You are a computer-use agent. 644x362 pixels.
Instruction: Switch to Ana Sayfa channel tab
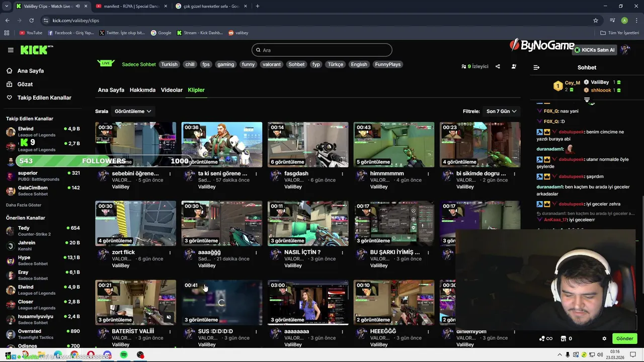(111, 90)
